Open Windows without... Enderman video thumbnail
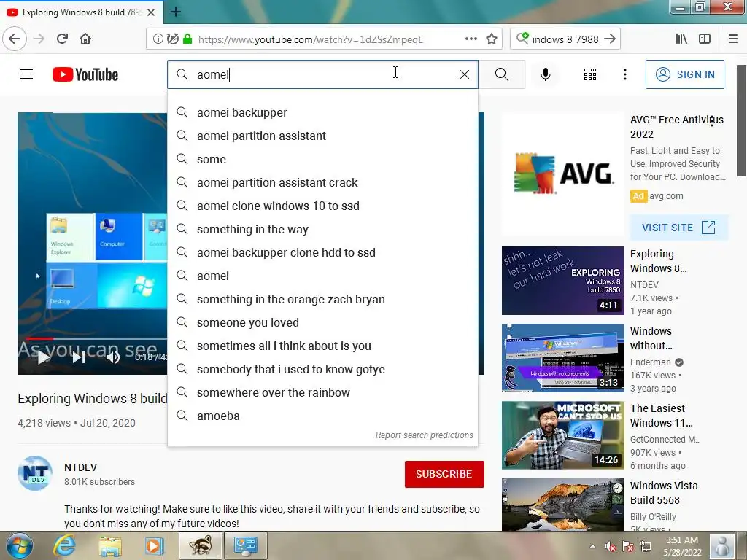 (562, 358)
